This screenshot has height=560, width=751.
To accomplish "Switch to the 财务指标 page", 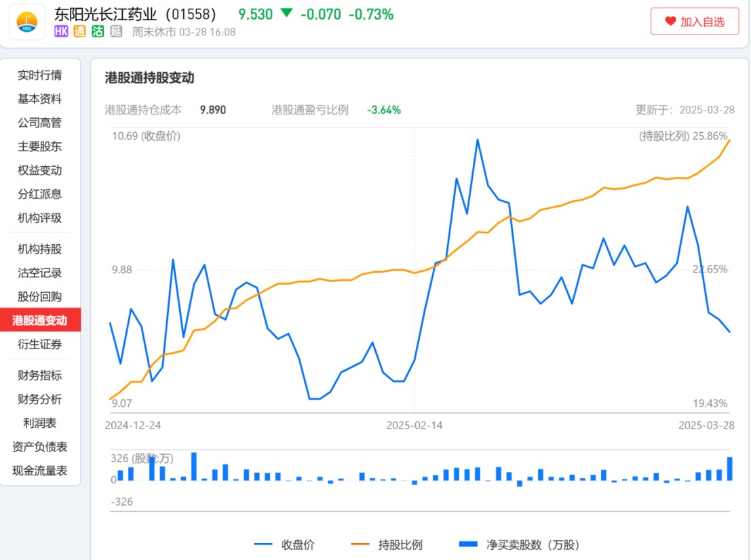I will pyautogui.click(x=40, y=375).
